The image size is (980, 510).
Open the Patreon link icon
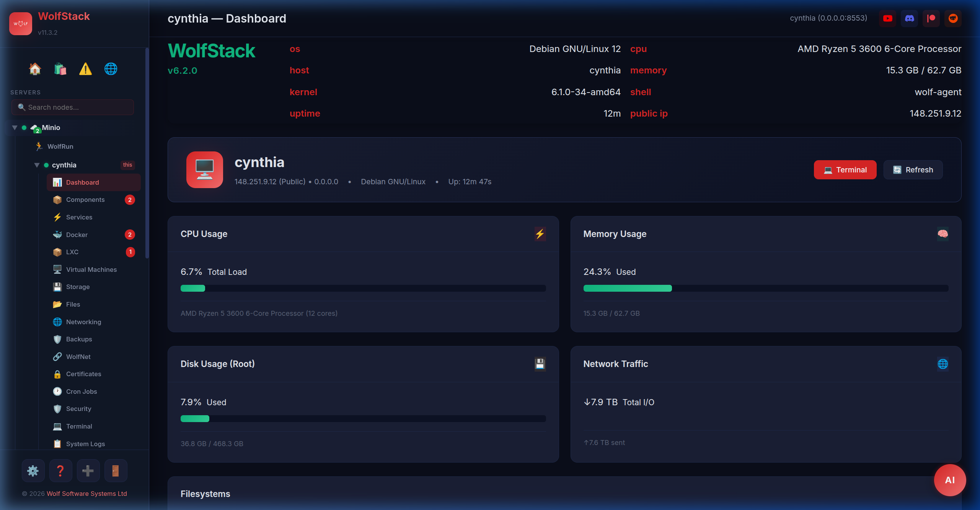931,18
